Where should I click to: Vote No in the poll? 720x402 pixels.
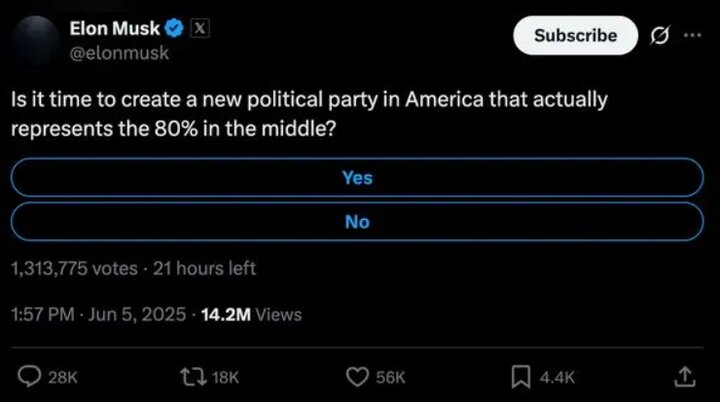click(x=357, y=222)
